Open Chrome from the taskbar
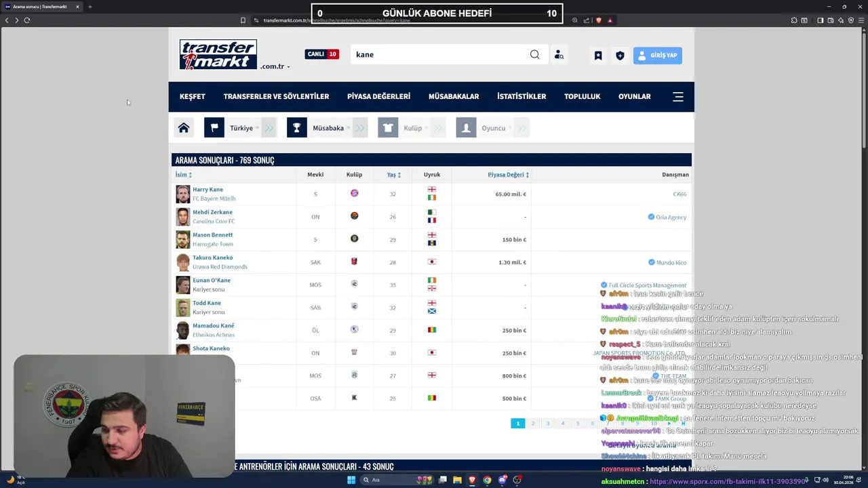This screenshot has width=868, height=488. click(x=487, y=480)
